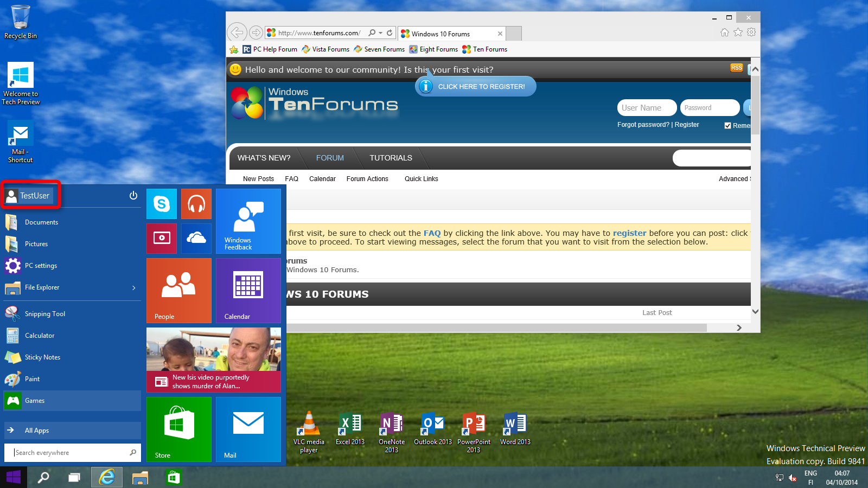868x488 pixels.
Task: Expand File Explorer jump list arrow
Action: [x=134, y=287]
